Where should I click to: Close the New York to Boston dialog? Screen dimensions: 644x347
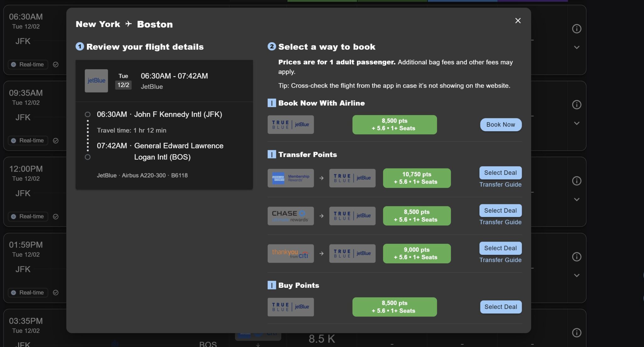pyautogui.click(x=518, y=21)
